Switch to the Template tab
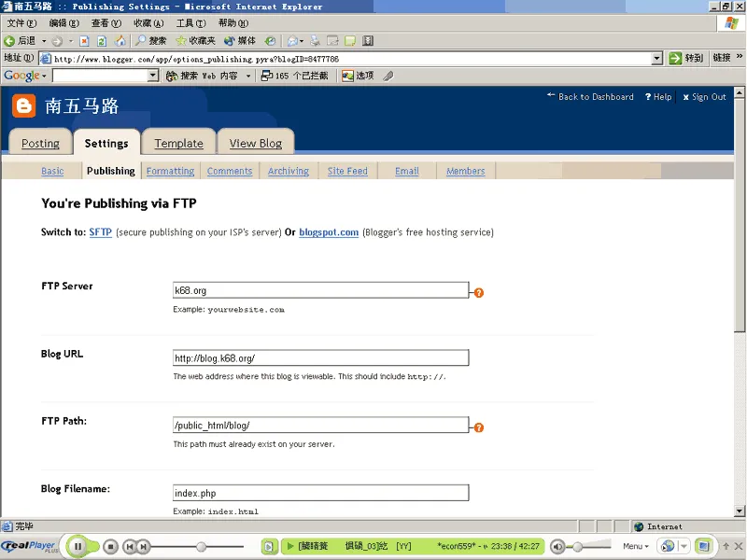 click(x=178, y=144)
